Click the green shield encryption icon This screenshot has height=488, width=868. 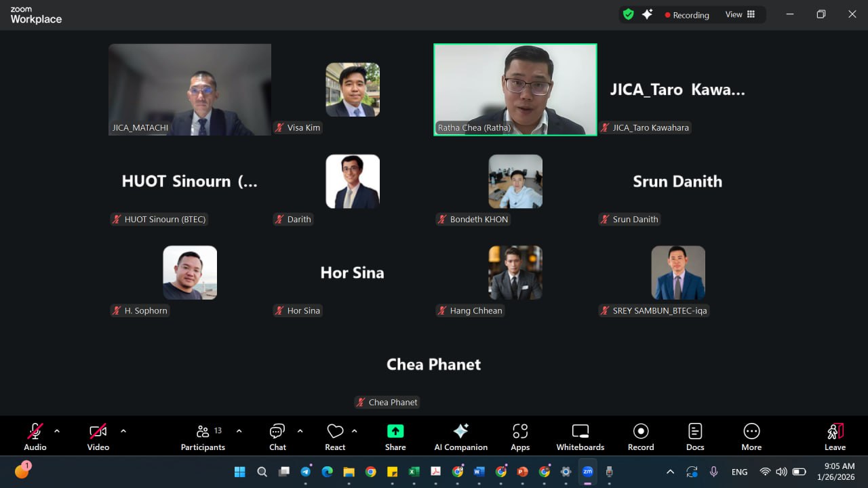pos(629,14)
